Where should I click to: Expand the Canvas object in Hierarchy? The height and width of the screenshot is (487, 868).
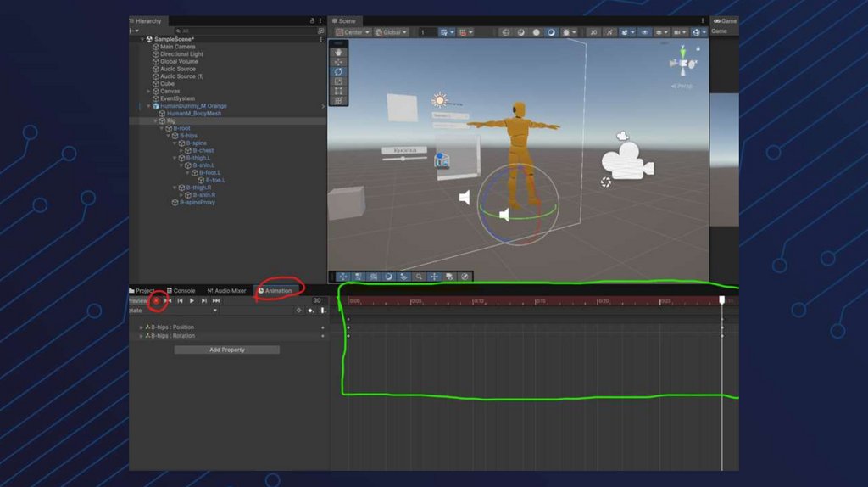(x=149, y=92)
